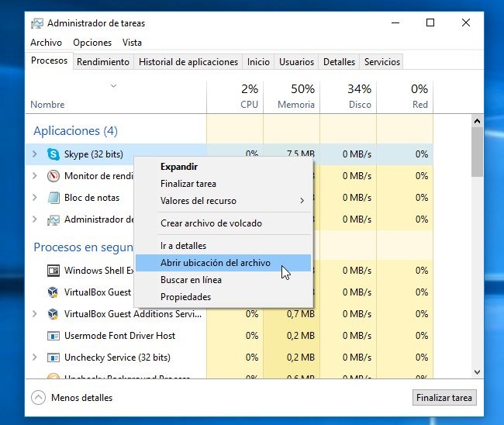Viewport: 504px width, 425px height.
Task: Expand the Skype (32 bits) process row
Action: 34,154
